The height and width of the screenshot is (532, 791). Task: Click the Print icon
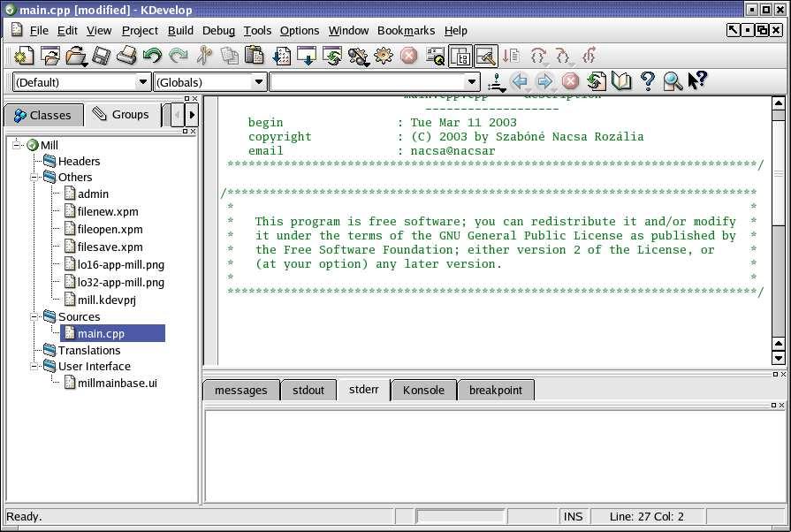[126, 56]
